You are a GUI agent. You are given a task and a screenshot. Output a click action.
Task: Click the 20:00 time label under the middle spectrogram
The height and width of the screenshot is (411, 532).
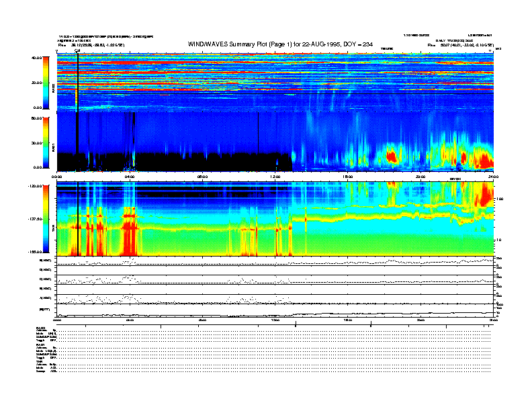click(420, 177)
